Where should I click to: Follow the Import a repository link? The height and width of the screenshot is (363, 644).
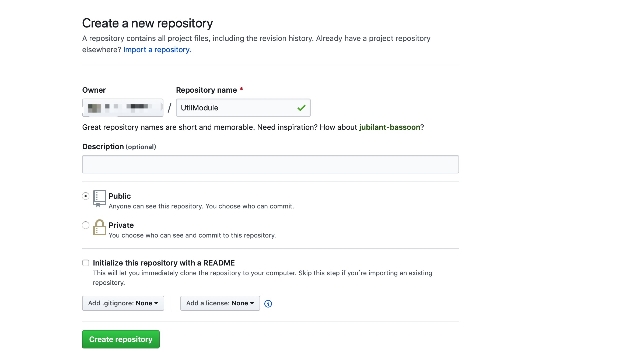point(157,50)
